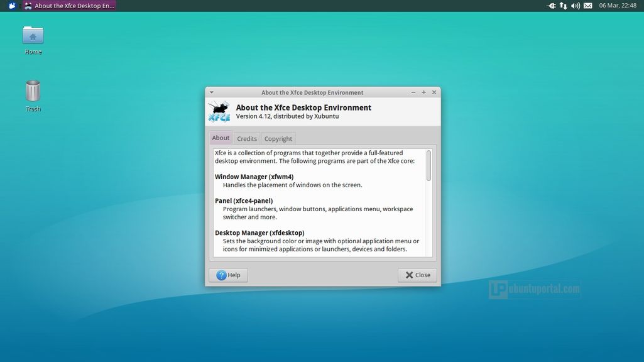This screenshot has width=644, height=362.
Task: Click the Xfce mouse logo icon
Action: (x=219, y=112)
